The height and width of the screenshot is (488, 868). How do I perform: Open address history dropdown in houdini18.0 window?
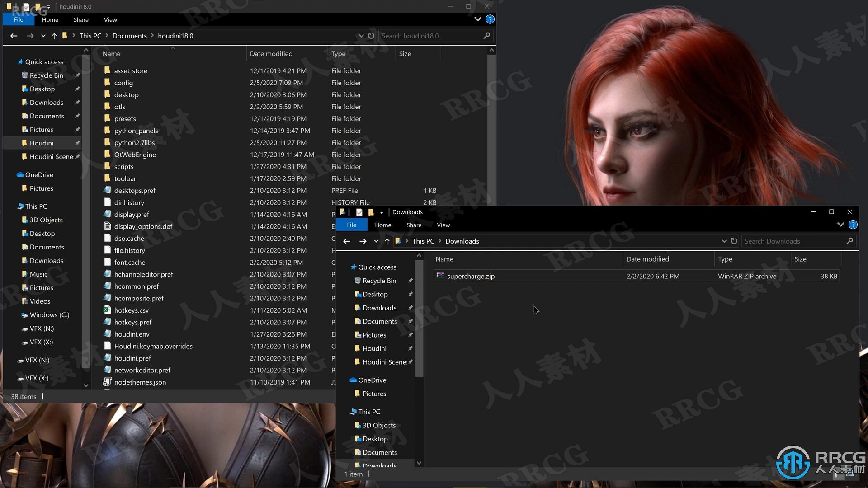[361, 36]
